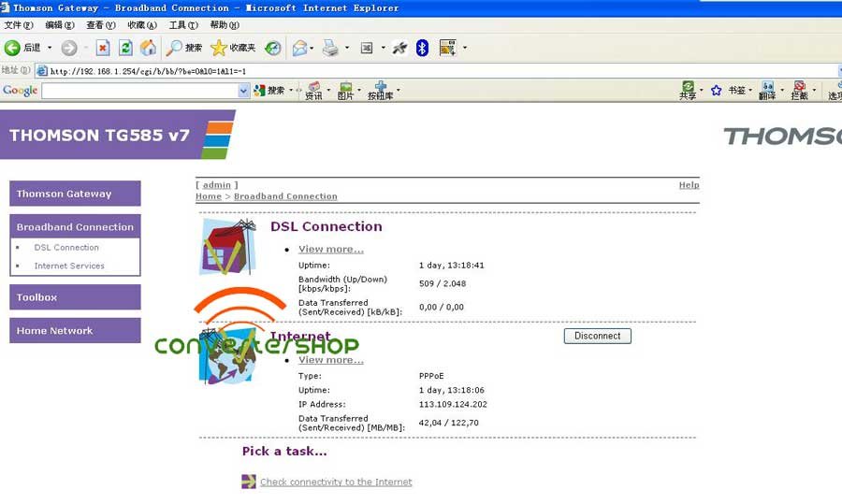
Task: Open the History clock icon
Action: click(273, 48)
